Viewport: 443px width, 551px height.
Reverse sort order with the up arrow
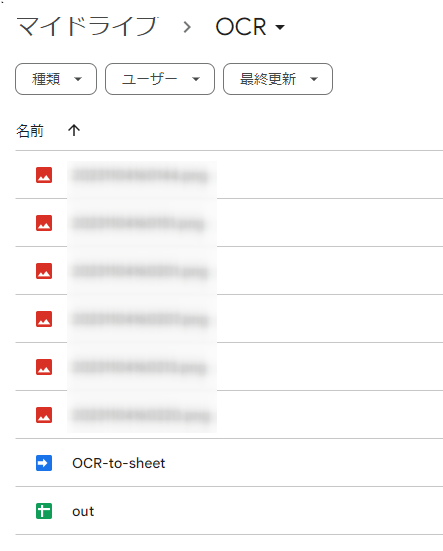(74, 130)
